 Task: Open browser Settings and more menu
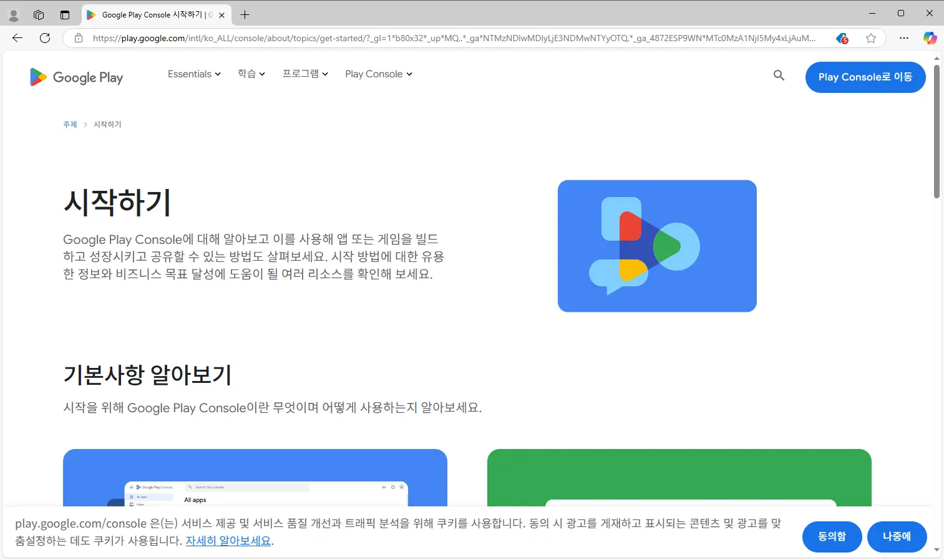coord(904,38)
